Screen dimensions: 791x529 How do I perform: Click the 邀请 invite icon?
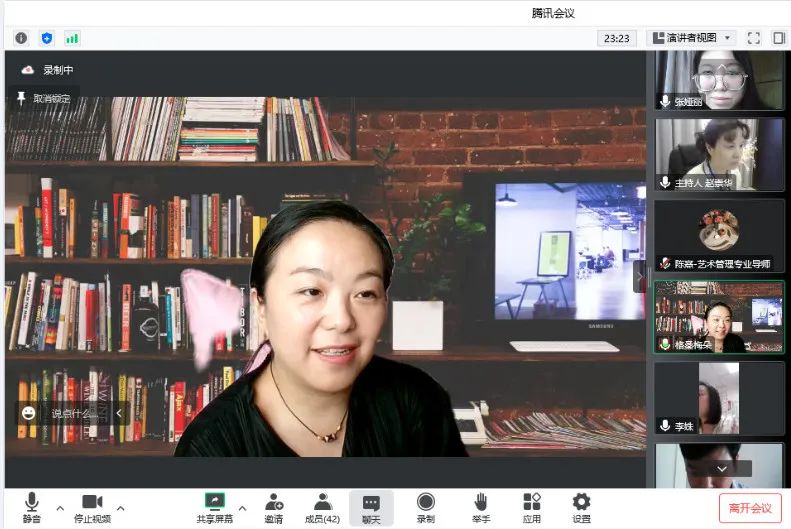click(273, 507)
